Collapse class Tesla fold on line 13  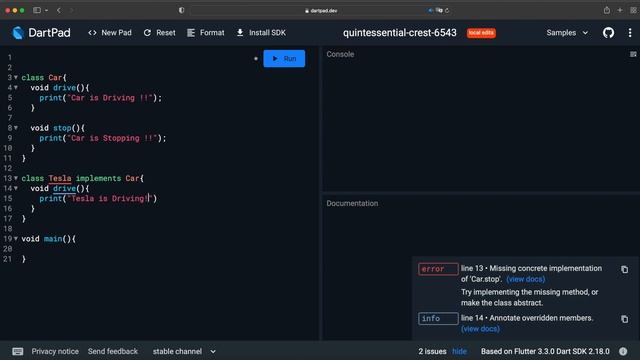coord(16,178)
